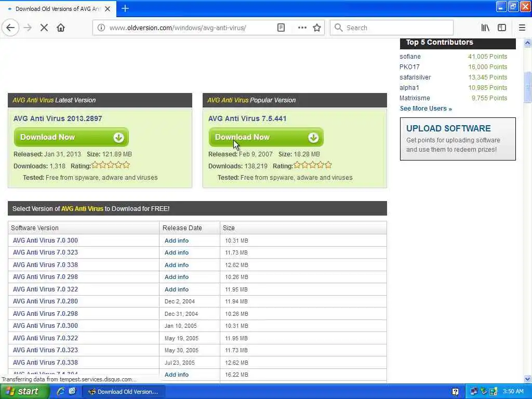View contributor PKO17 profile
The height and width of the screenshot is (399, 532).
point(409,67)
